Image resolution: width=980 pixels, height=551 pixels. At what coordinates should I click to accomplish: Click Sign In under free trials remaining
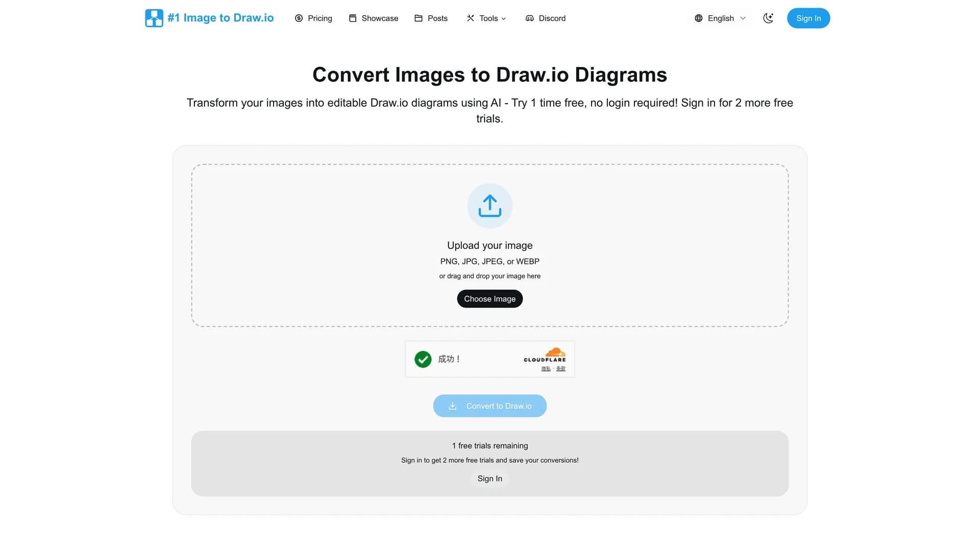490,479
